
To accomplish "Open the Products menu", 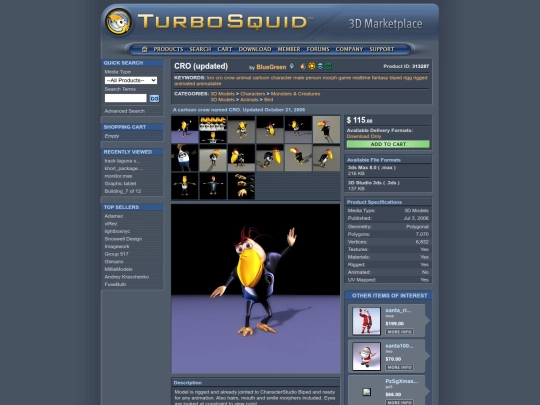I will point(168,49).
